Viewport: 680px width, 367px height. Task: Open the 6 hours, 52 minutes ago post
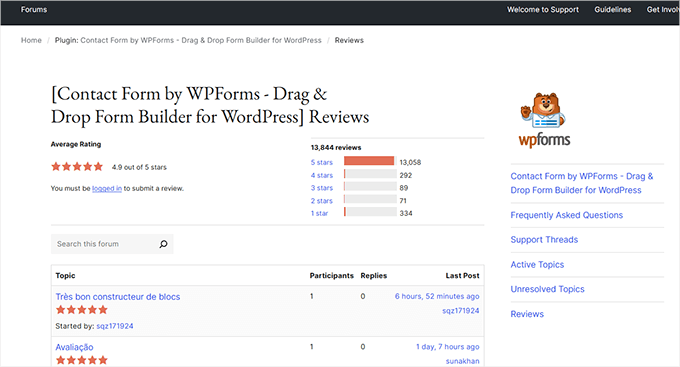pyautogui.click(x=437, y=296)
